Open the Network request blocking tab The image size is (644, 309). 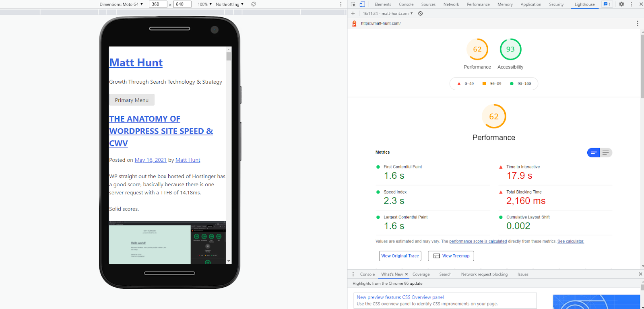[x=484, y=274]
